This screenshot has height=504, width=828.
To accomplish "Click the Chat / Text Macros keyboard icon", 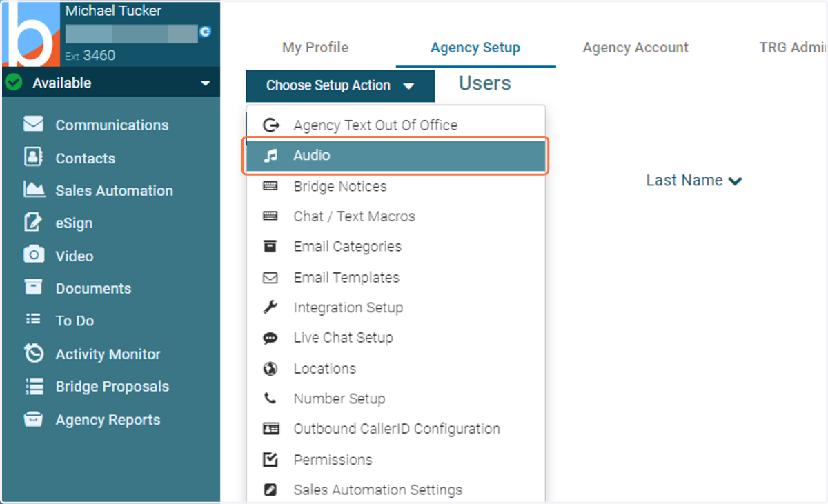I will [x=270, y=216].
